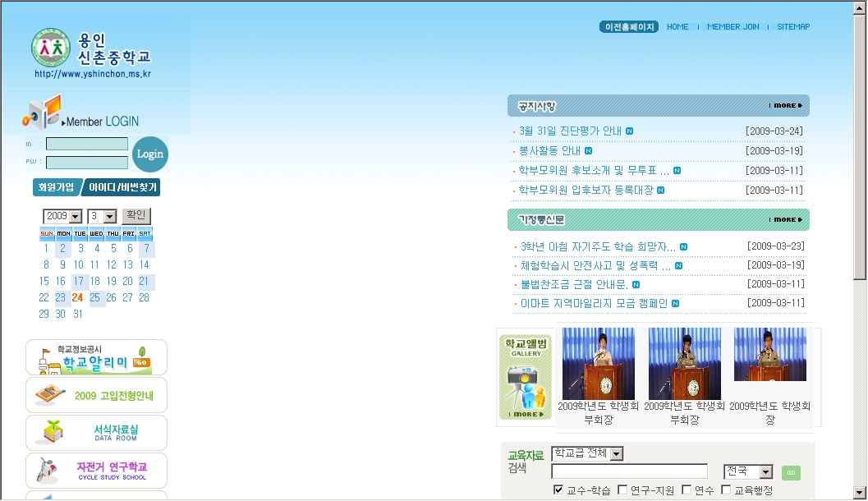The height and width of the screenshot is (501, 868).
Task: Open the 3월 31일 진단평가 안내 notice
Action: pyautogui.click(x=570, y=131)
